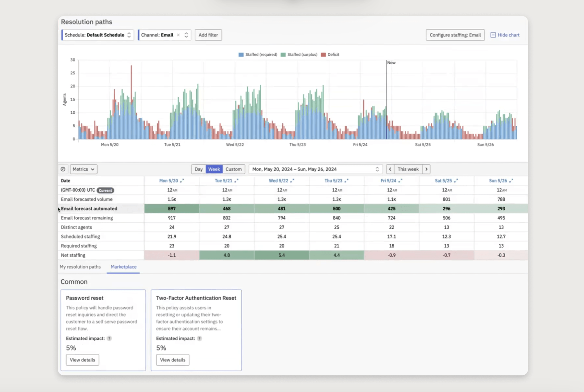Open the Two-Factor Authentication Reset card title
The image size is (584, 392).
(196, 298)
